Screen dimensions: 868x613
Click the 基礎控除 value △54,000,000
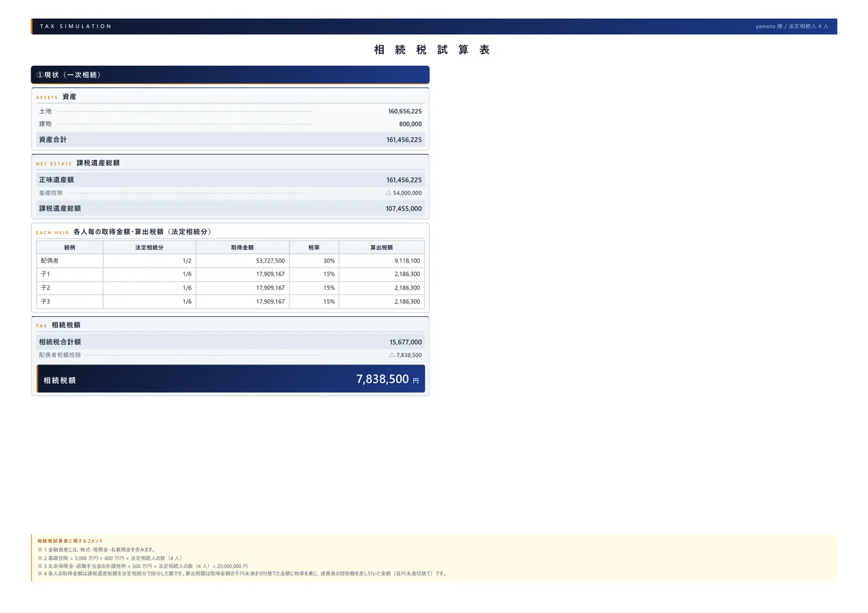404,193
